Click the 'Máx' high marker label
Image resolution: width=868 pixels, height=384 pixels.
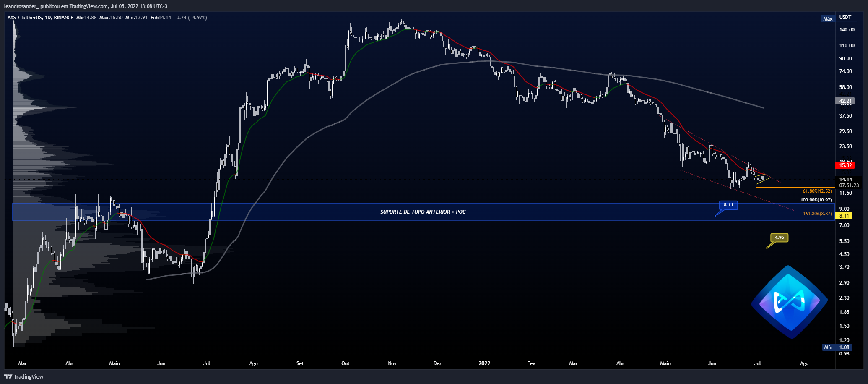828,19
